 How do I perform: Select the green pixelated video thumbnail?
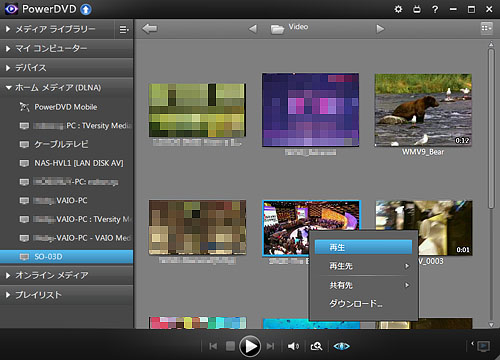197,110
